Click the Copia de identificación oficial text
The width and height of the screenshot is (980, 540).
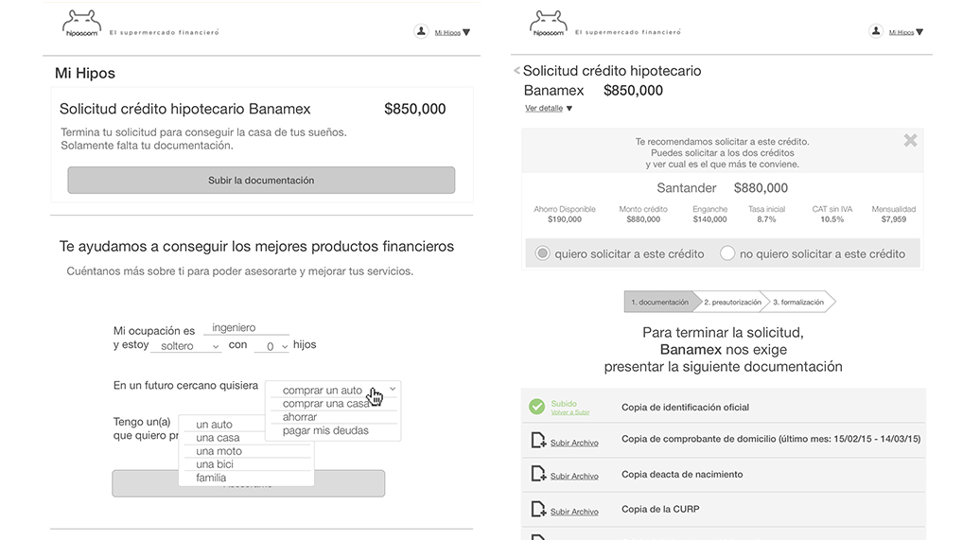pyautogui.click(x=685, y=408)
